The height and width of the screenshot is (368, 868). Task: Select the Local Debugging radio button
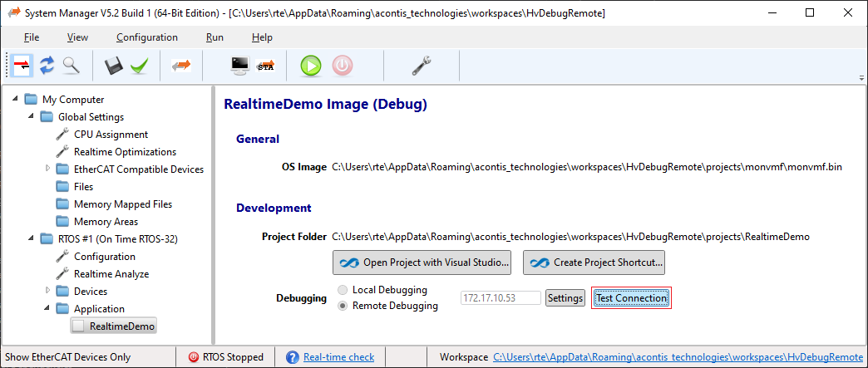tap(343, 290)
